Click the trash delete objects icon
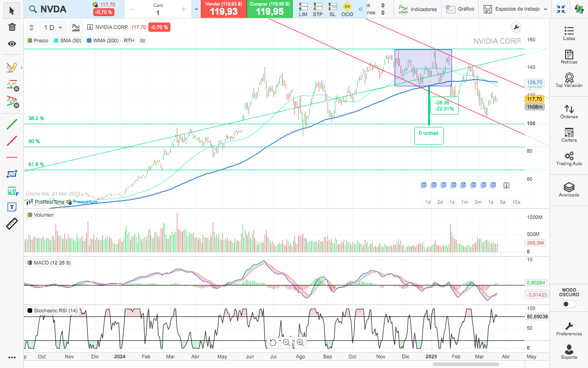 (x=12, y=27)
